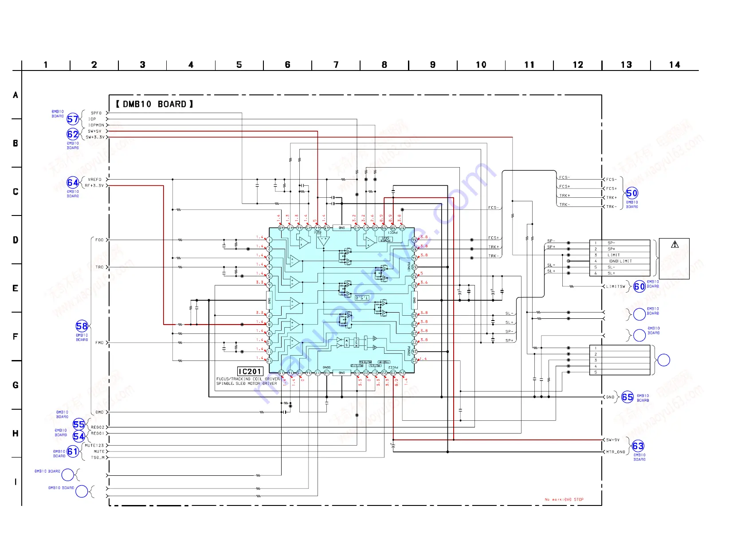Image resolution: width=745 pixels, height=560 pixels.
Task: Click column header 12
Action: pyautogui.click(x=578, y=65)
